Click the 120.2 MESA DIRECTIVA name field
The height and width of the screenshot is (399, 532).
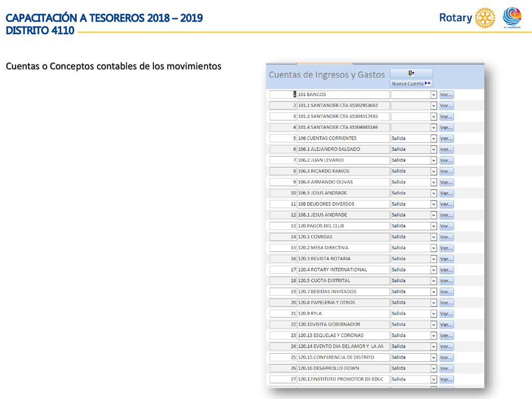click(x=343, y=248)
